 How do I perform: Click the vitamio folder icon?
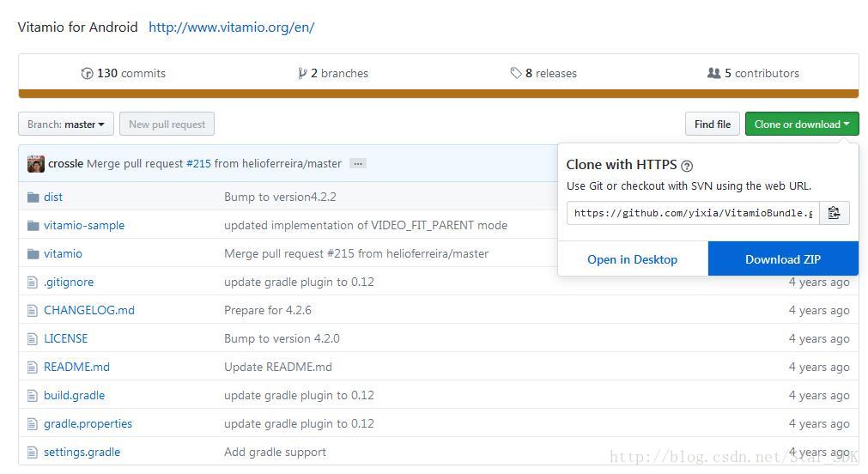point(33,253)
